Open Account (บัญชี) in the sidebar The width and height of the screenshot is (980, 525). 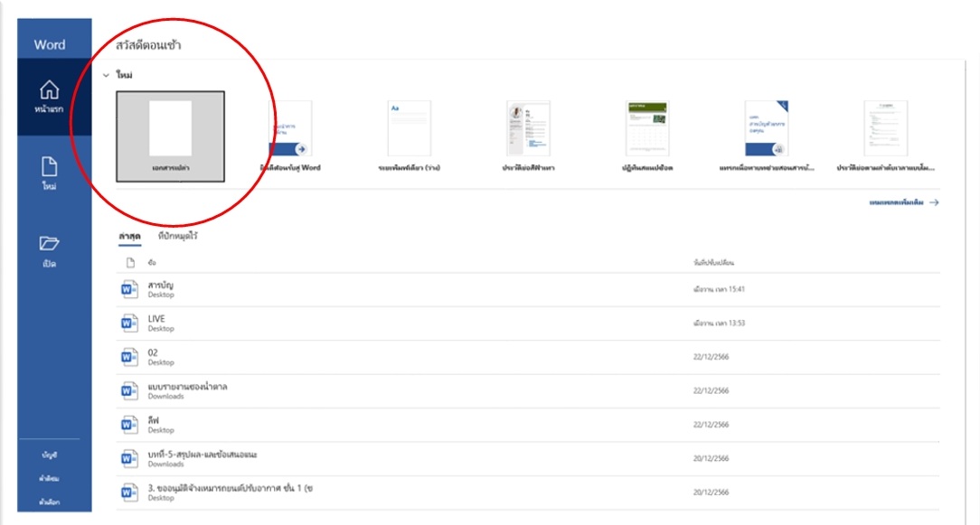pyautogui.click(x=49, y=455)
